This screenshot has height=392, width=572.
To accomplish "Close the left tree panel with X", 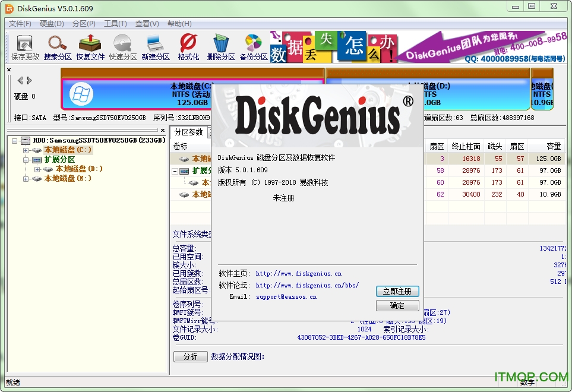I will click(163, 130).
